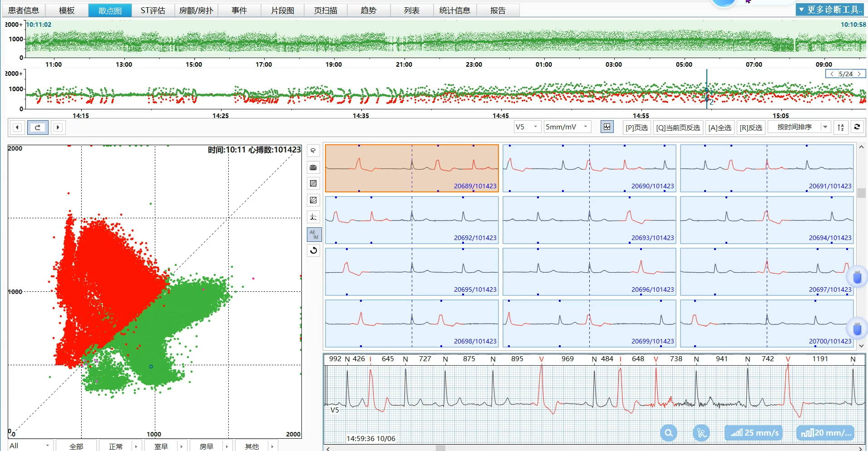Viewport: 868px width, 451px height.
Task: Select beat thumbnail 20696/101423
Action: [x=589, y=272]
